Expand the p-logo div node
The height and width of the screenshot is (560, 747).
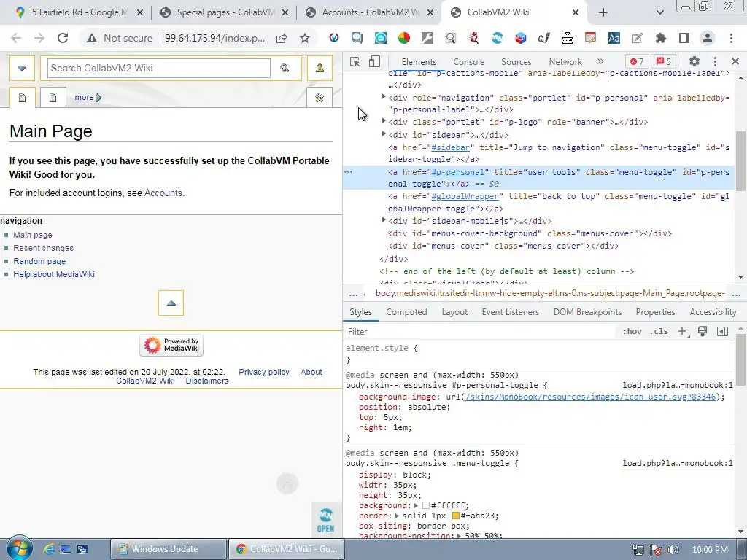(x=384, y=121)
